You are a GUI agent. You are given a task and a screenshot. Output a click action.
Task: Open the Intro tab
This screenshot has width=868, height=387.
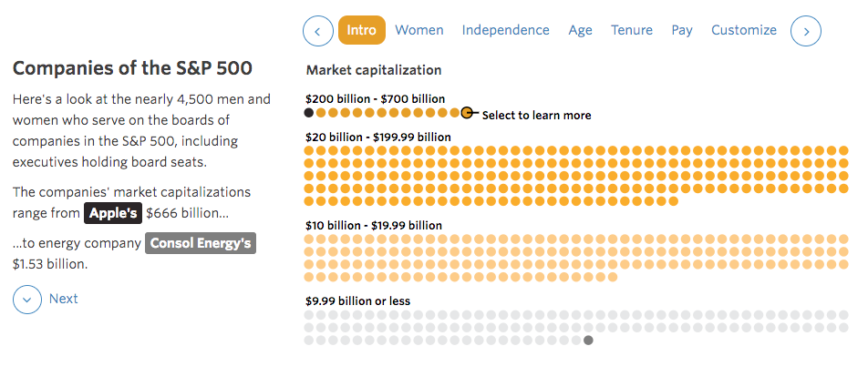pos(361,30)
